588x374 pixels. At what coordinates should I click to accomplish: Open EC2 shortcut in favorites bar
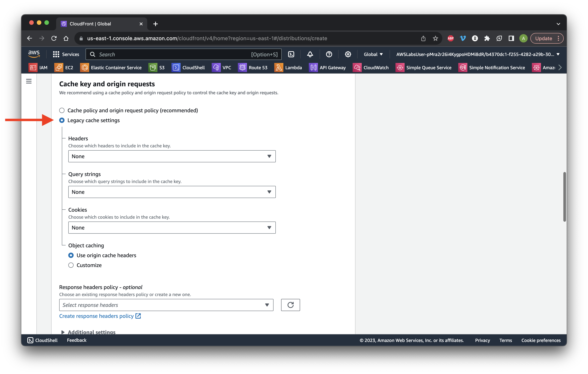tap(64, 68)
